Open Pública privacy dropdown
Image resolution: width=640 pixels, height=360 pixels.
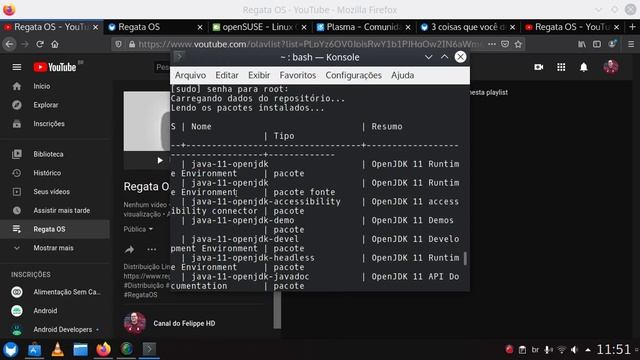(x=138, y=229)
